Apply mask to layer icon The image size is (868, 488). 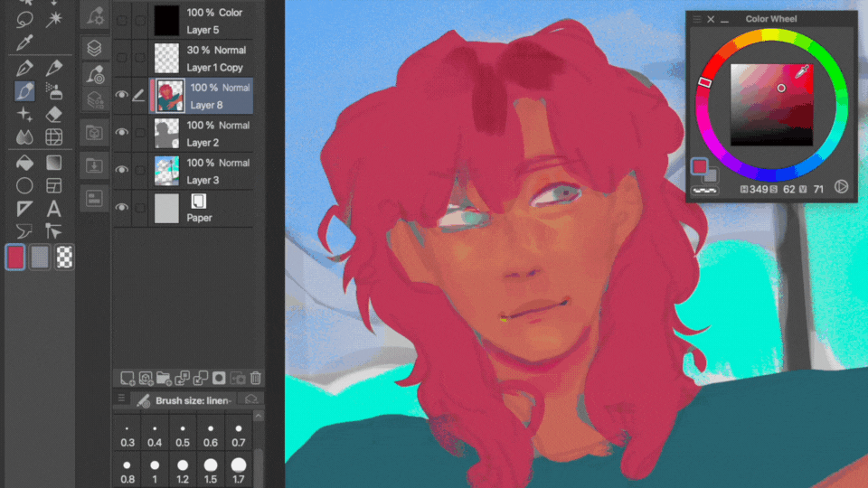[238, 379]
